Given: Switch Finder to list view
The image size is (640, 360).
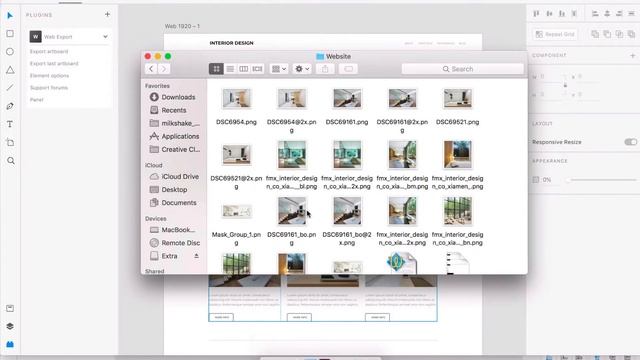Looking at the screenshot, I should pyautogui.click(x=230, y=69).
